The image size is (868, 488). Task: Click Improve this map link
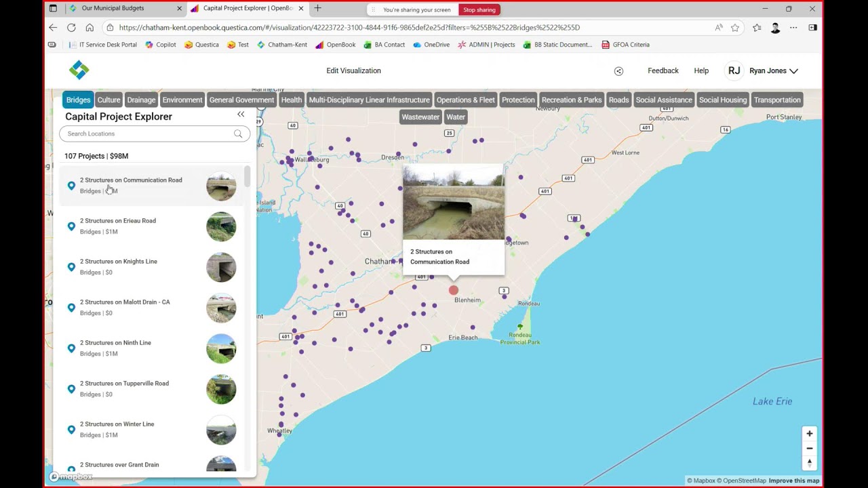coord(794,481)
